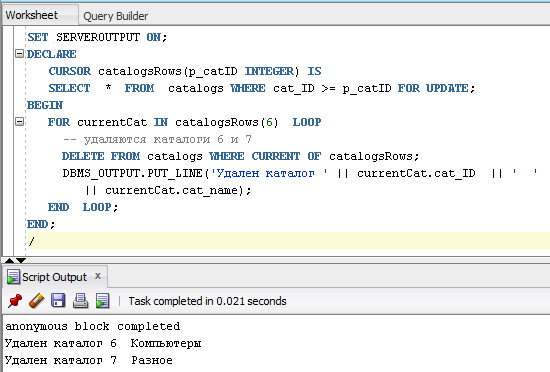
Task: Print the script output
Action: [80, 301]
